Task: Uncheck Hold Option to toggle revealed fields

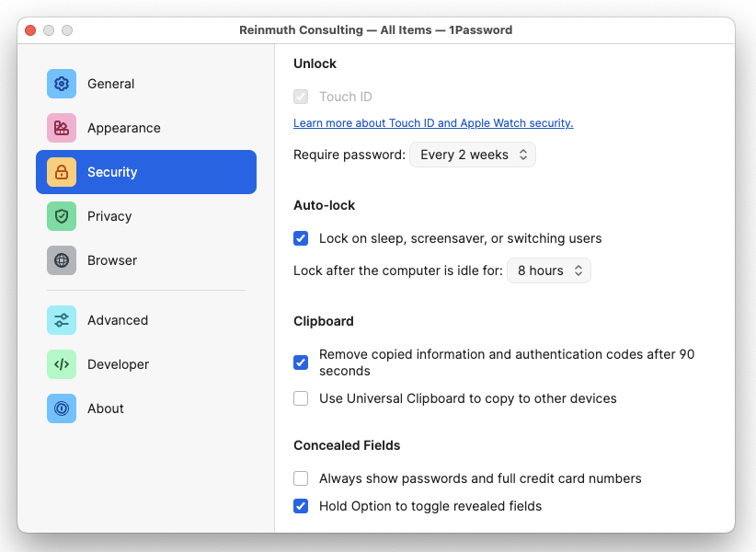Action: coord(301,506)
